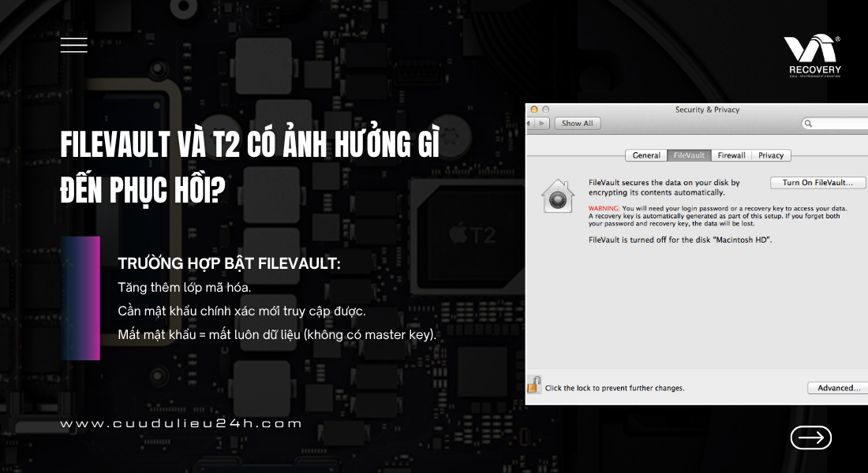Click the next-slide arrow icon
The width and height of the screenshot is (868, 473).
811,438
